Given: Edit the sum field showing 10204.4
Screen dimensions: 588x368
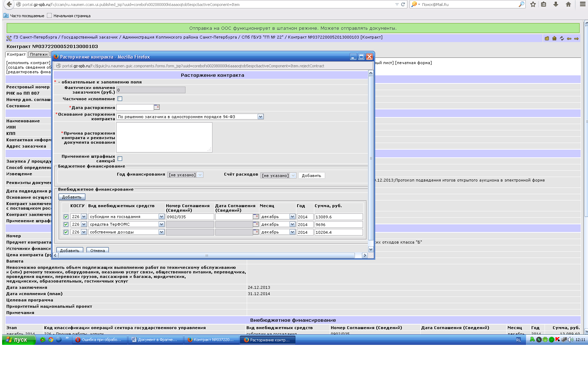Looking at the screenshot, I should (338, 232).
